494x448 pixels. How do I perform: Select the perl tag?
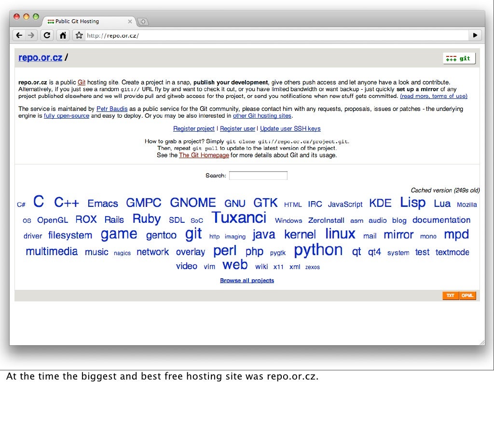(x=225, y=251)
